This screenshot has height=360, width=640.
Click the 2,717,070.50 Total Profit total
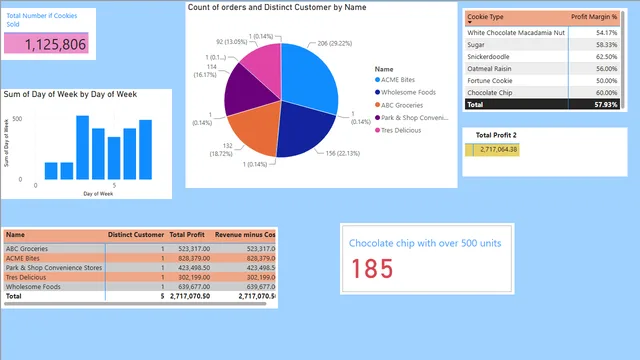pos(190,296)
